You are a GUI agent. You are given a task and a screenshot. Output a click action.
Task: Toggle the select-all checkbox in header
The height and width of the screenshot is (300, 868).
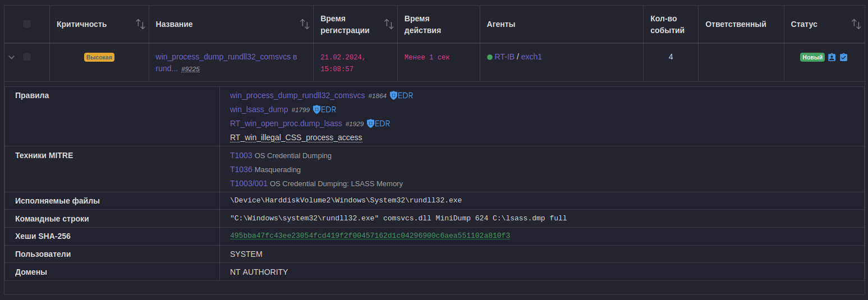coord(27,24)
